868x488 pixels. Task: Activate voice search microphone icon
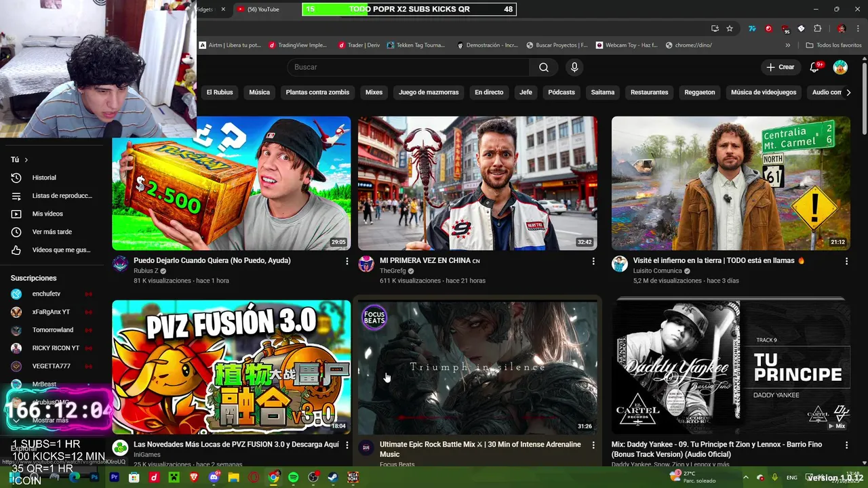[574, 67]
